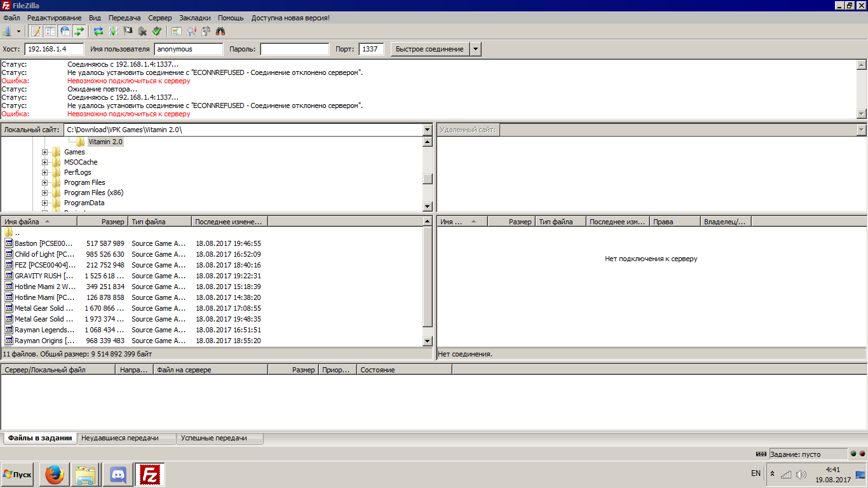This screenshot has height=488, width=868.
Task: Select the Child of Light file icon
Action: pyautogui.click(x=9, y=254)
